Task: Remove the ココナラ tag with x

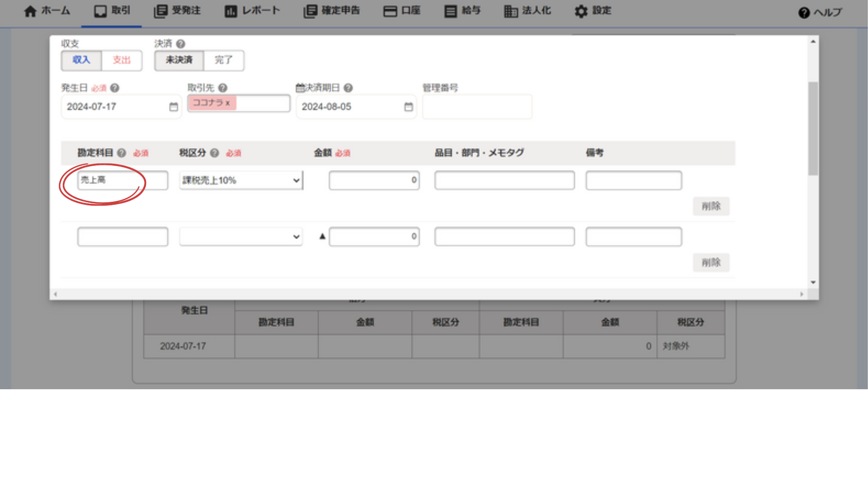Action: coord(228,103)
